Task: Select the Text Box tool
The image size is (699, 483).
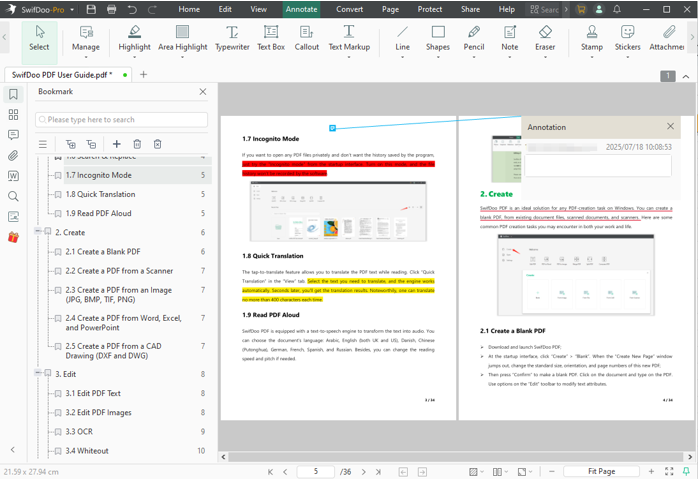Action: (x=271, y=39)
